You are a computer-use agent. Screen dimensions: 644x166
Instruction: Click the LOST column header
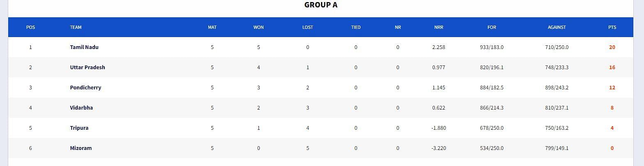coord(307,27)
